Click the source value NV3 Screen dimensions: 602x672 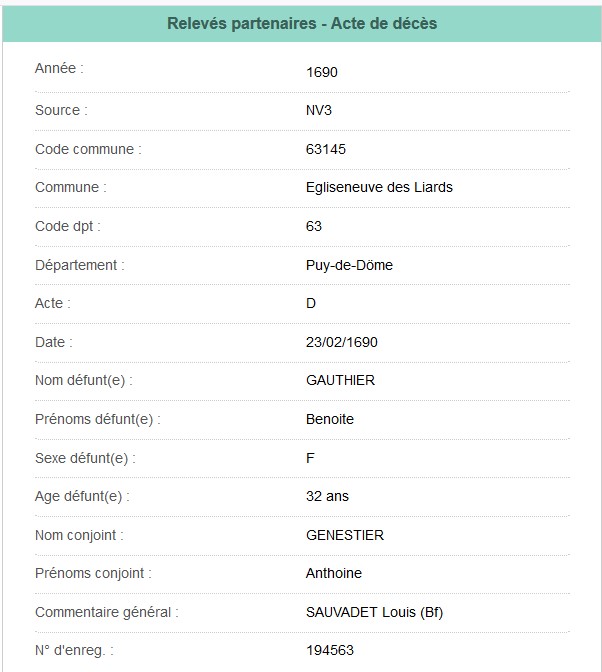pos(319,111)
